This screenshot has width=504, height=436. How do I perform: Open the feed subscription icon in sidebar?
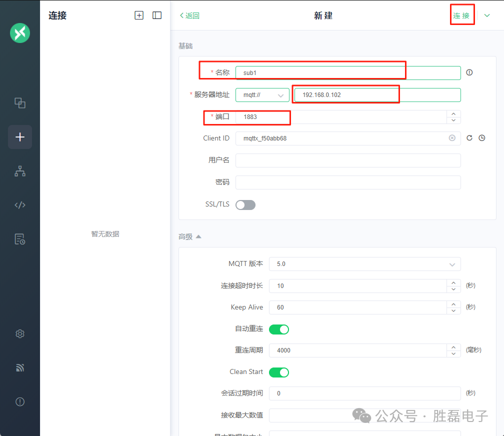click(20, 367)
